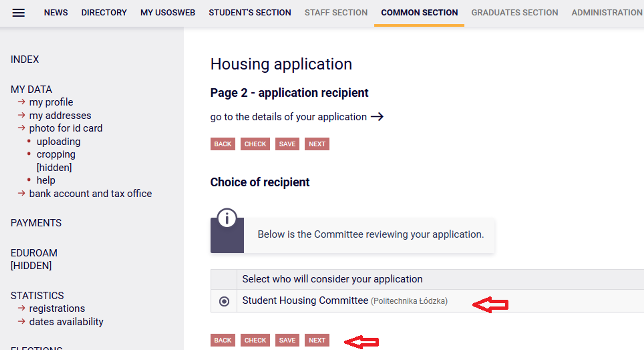Click the arrow icon before 'my profile'
The width and height of the screenshot is (644, 350).
[22, 102]
